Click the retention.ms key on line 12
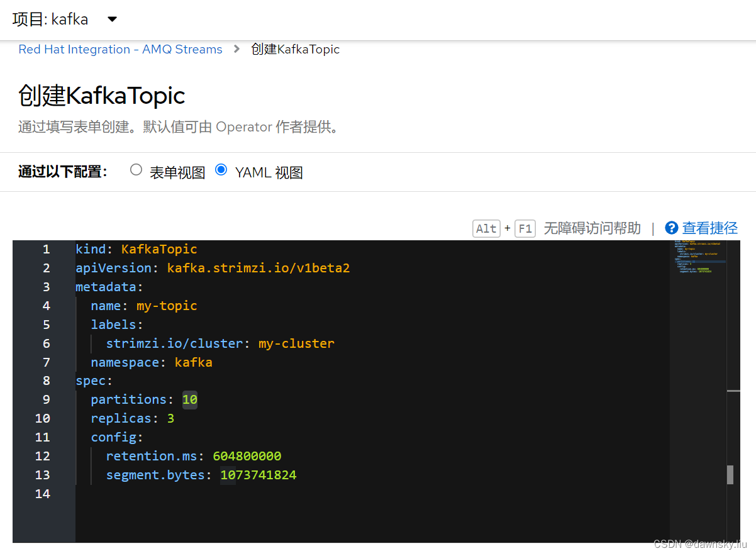This screenshot has width=756, height=556. pyautogui.click(x=151, y=456)
